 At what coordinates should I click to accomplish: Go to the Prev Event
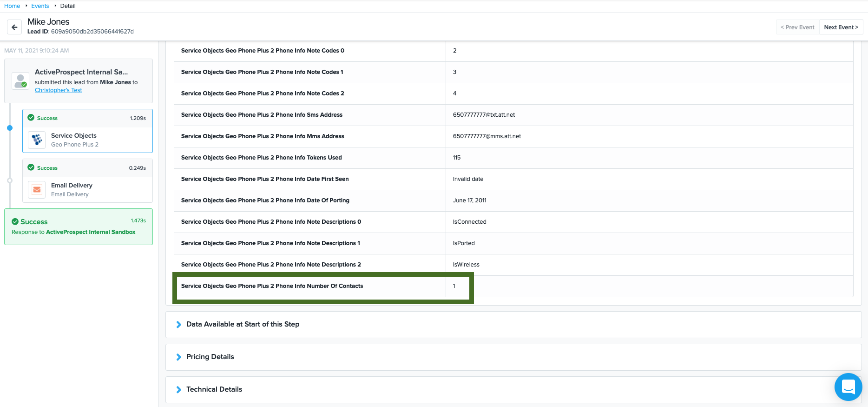[x=797, y=27]
